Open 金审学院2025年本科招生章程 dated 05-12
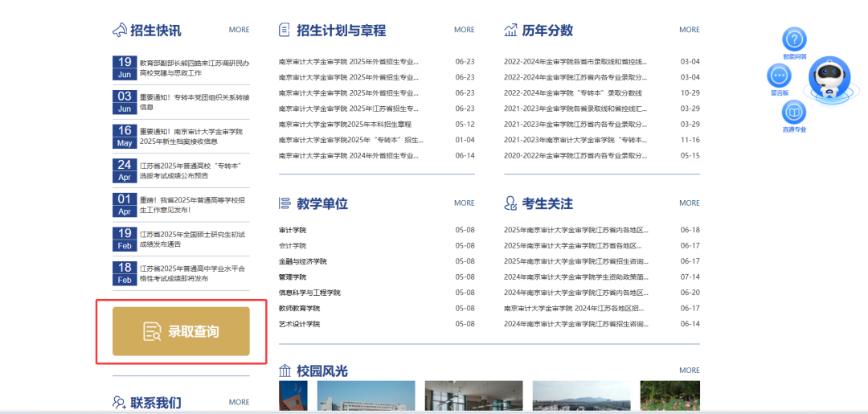This screenshot has height=414, width=868. [345, 125]
